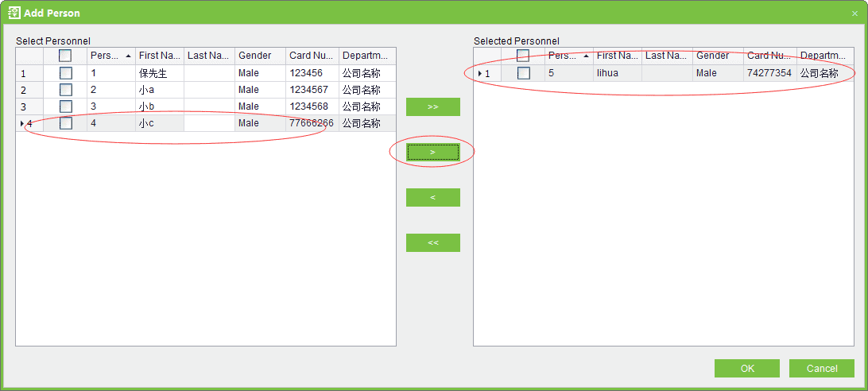Click the First Name header in Selected Personnel
This screenshot has width=868, height=391.
pyautogui.click(x=617, y=56)
